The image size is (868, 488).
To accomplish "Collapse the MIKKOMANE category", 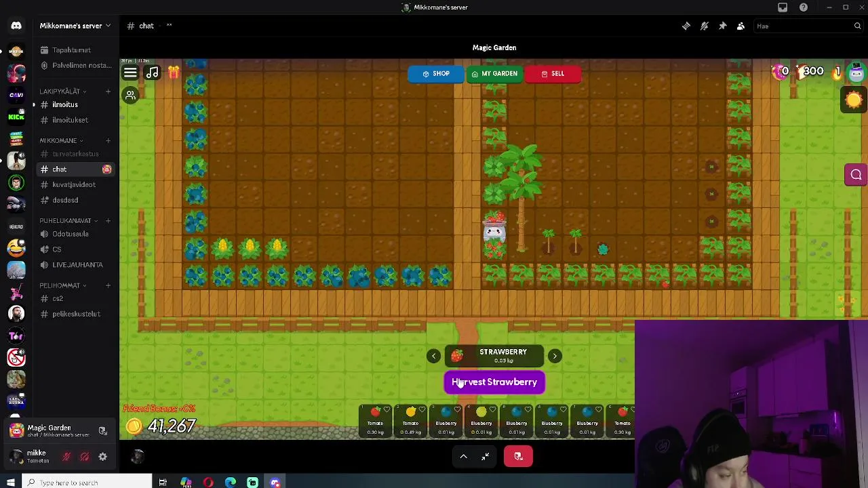I will [x=61, y=141].
